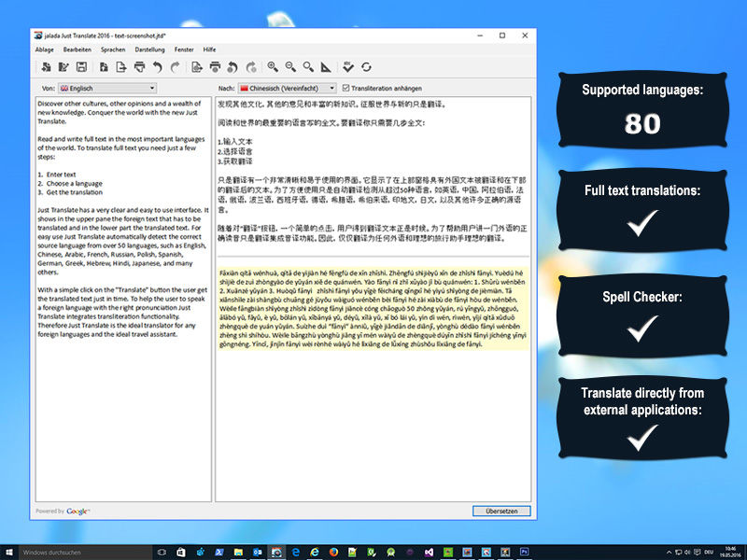Click the Powered by Google logo
The image size is (747, 560).
(63, 511)
